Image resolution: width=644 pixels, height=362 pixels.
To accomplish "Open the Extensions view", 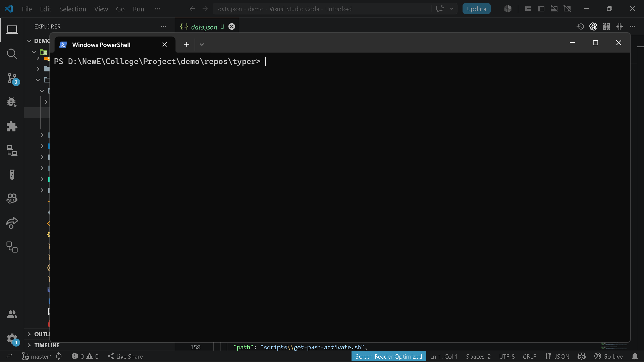I will pos(12,126).
